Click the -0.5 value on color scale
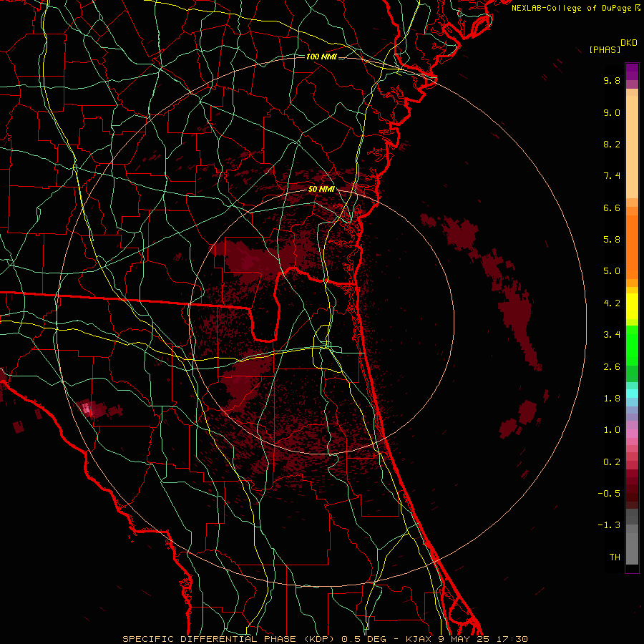Viewport: 644px width, 644px height. [609, 494]
